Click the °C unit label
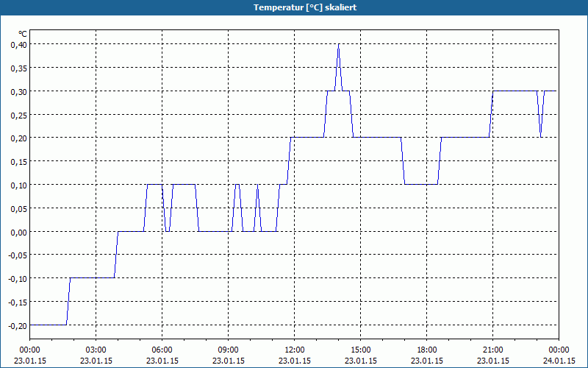588x368 pixels. (x=23, y=34)
